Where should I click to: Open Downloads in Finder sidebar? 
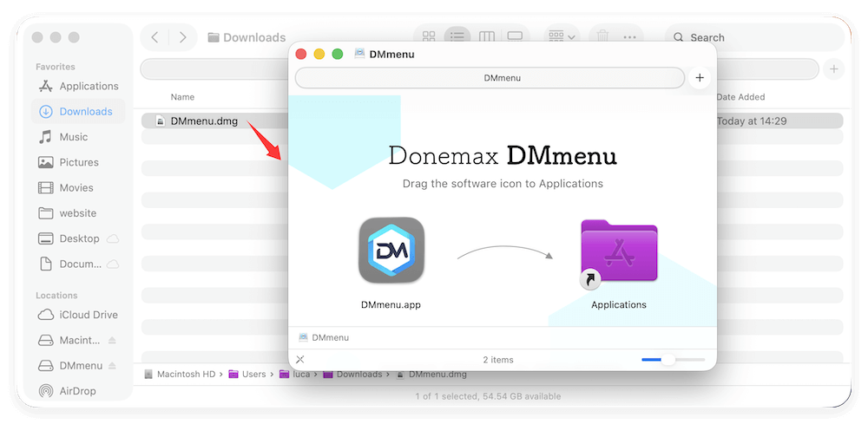pyautogui.click(x=78, y=112)
